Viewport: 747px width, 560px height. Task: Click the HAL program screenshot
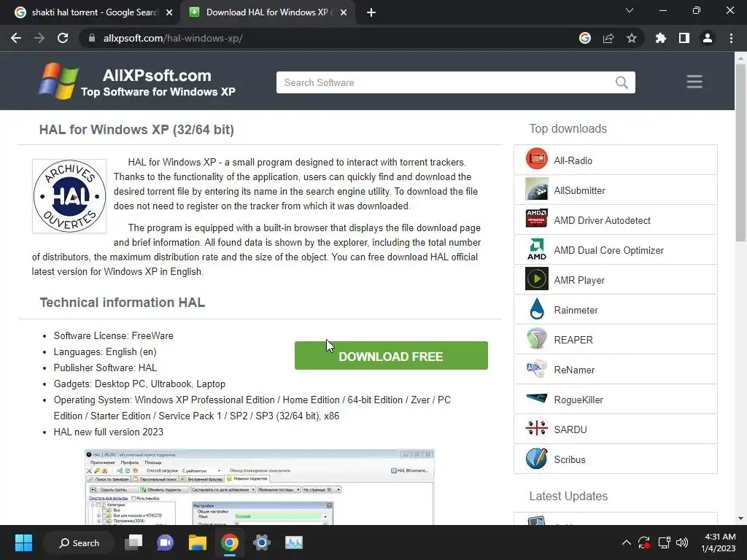260,486
